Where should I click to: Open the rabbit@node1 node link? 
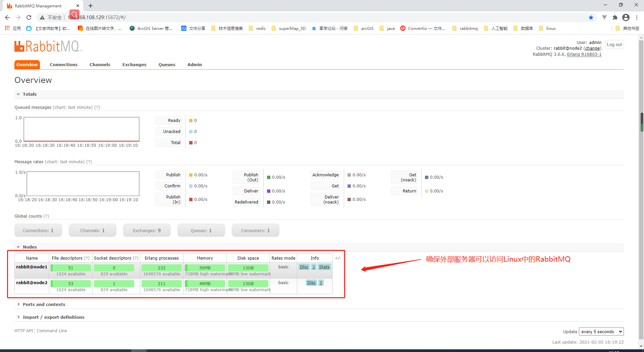32,267
